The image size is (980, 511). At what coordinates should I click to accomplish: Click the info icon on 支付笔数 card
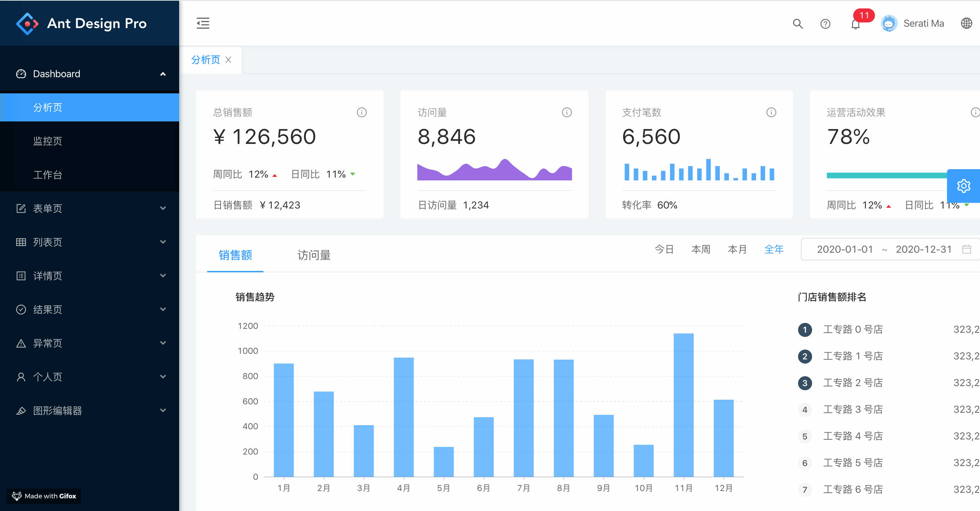click(771, 112)
